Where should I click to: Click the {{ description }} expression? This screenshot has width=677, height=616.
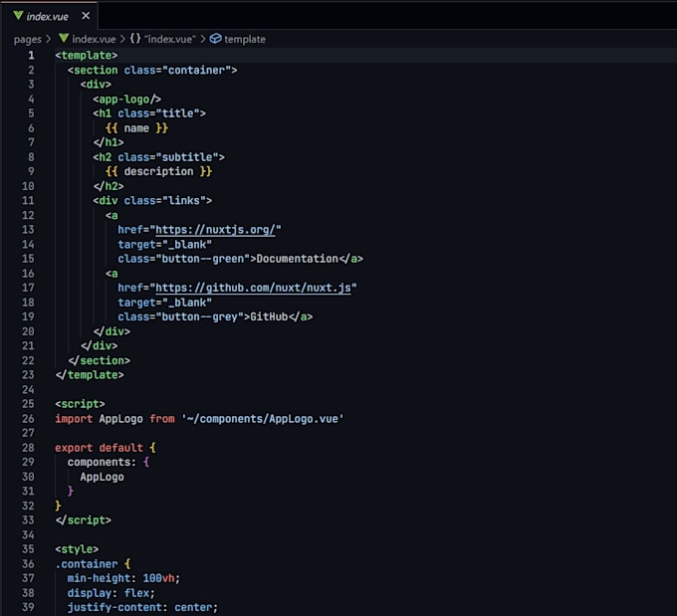pos(158,172)
